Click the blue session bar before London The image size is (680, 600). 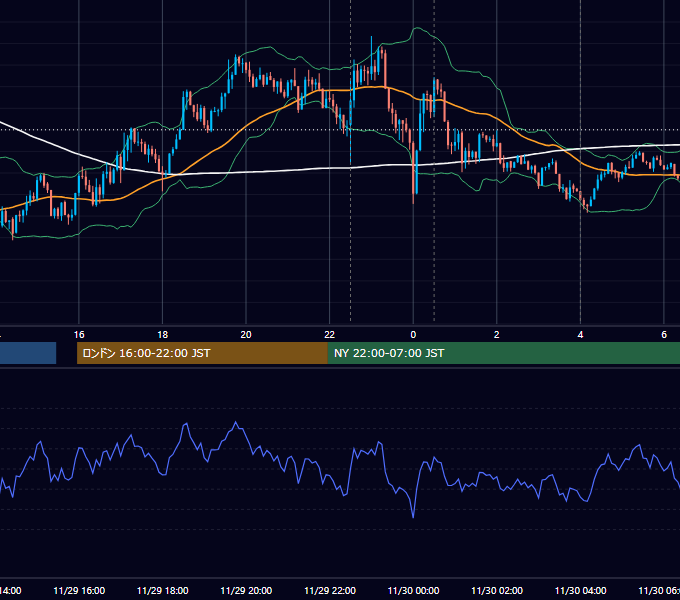point(28,353)
